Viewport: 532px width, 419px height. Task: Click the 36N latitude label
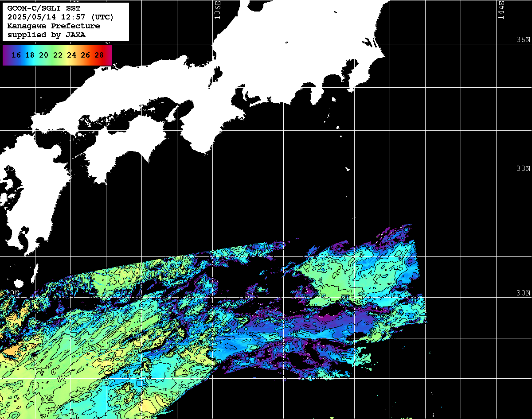523,39
